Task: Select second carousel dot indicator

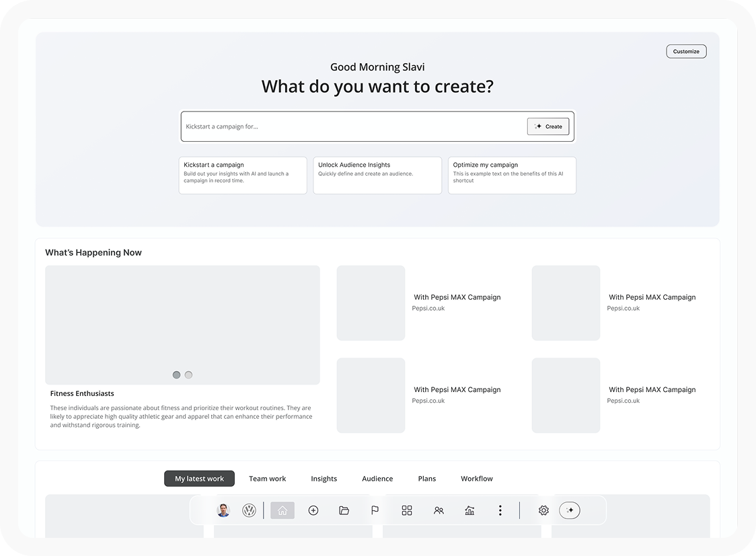Action: pyautogui.click(x=188, y=375)
